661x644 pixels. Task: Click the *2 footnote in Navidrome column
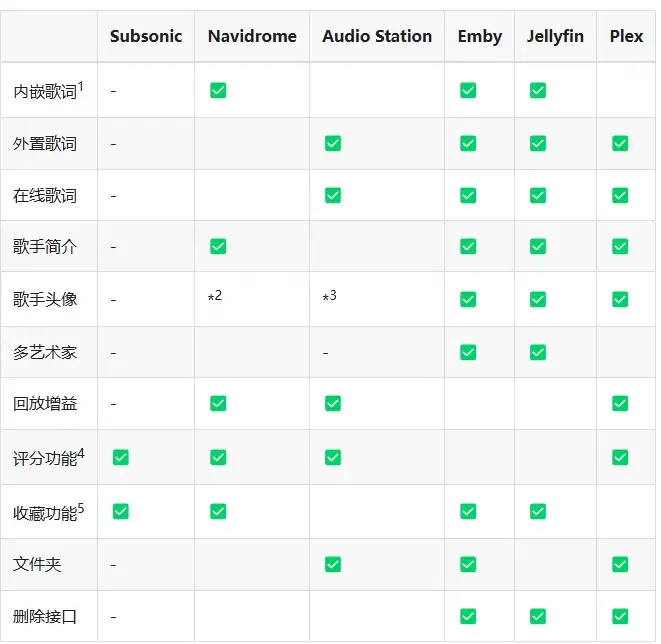215,296
